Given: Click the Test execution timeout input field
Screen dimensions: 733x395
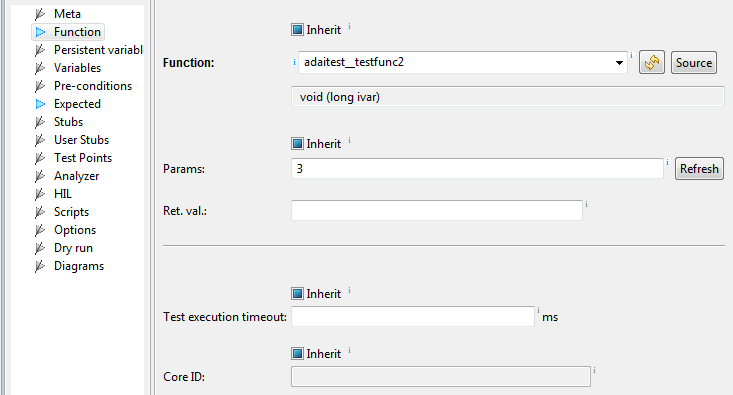Looking at the screenshot, I should click(x=413, y=316).
